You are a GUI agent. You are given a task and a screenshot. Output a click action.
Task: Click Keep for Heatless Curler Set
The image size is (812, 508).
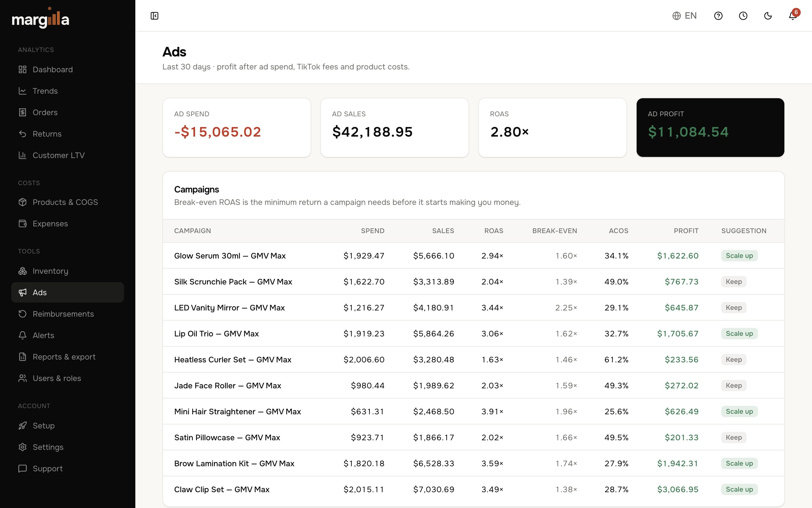tap(734, 360)
